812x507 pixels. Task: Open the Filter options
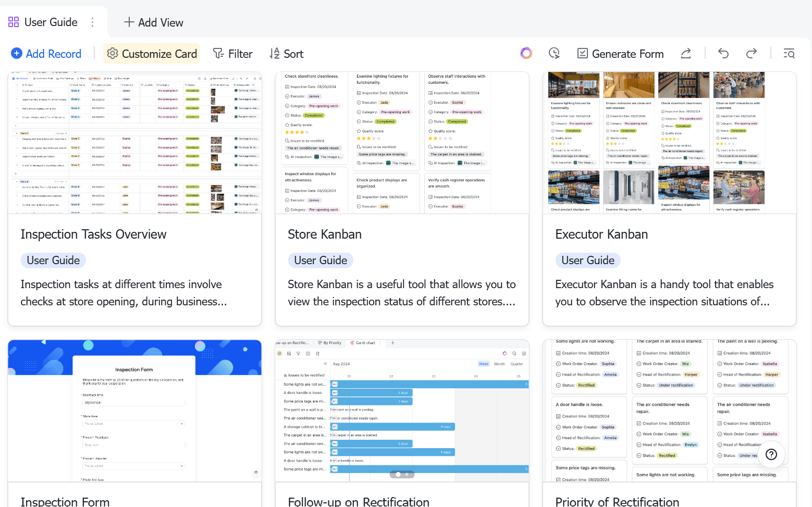pos(232,54)
